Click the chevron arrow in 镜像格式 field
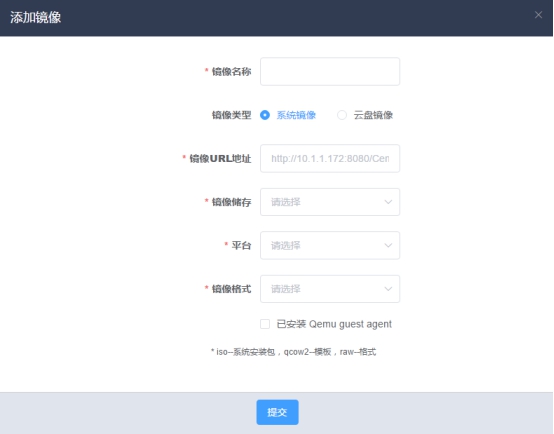This screenshot has height=434, width=554. pyautogui.click(x=388, y=289)
